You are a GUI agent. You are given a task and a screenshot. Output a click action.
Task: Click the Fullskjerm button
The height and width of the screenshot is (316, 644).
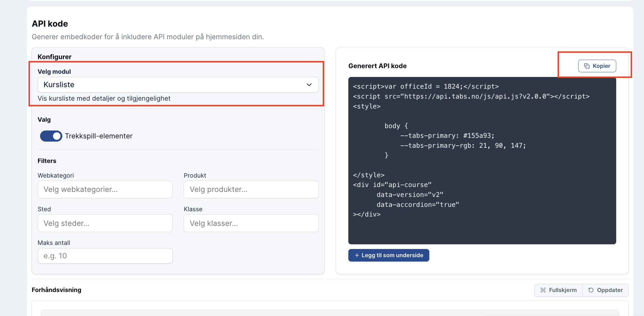(x=558, y=290)
